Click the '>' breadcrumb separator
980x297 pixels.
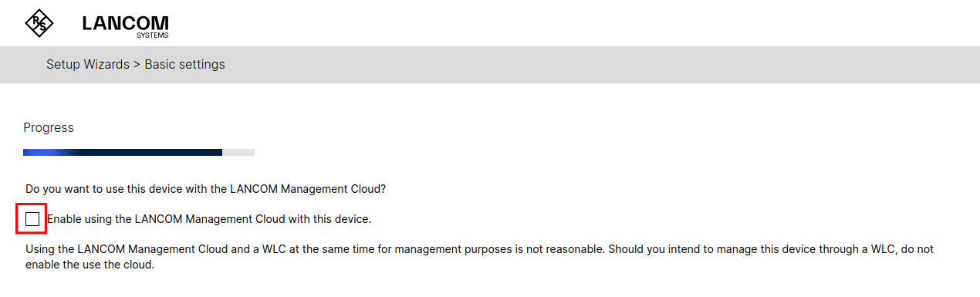137,65
